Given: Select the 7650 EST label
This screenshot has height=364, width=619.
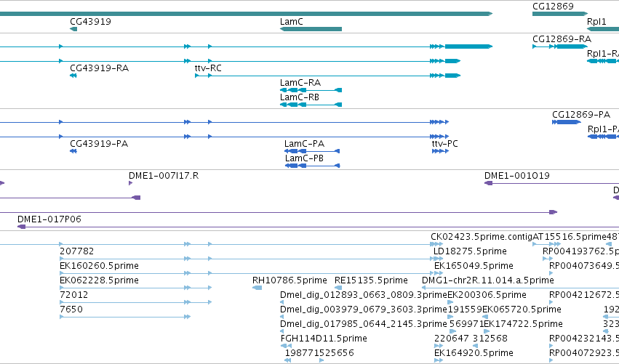Looking at the screenshot, I should [71, 310].
